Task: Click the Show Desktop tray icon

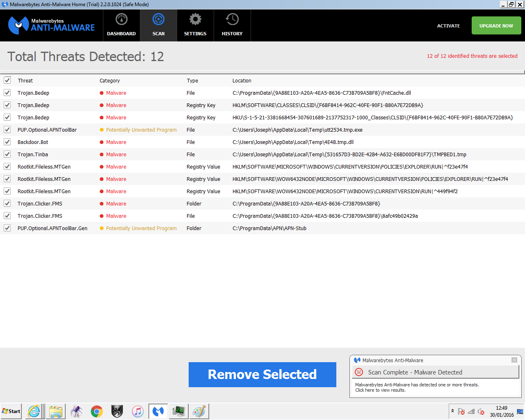Action: [520, 411]
